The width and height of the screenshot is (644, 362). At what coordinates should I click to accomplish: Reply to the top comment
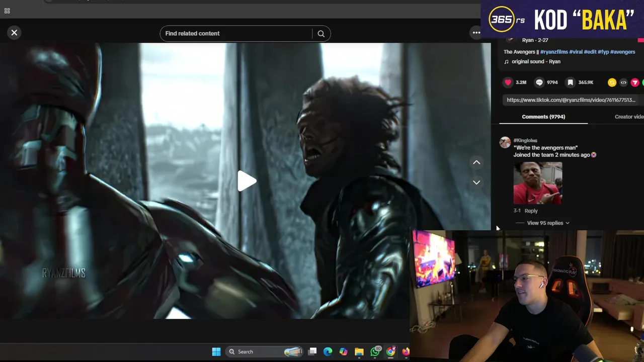(x=531, y=211)
